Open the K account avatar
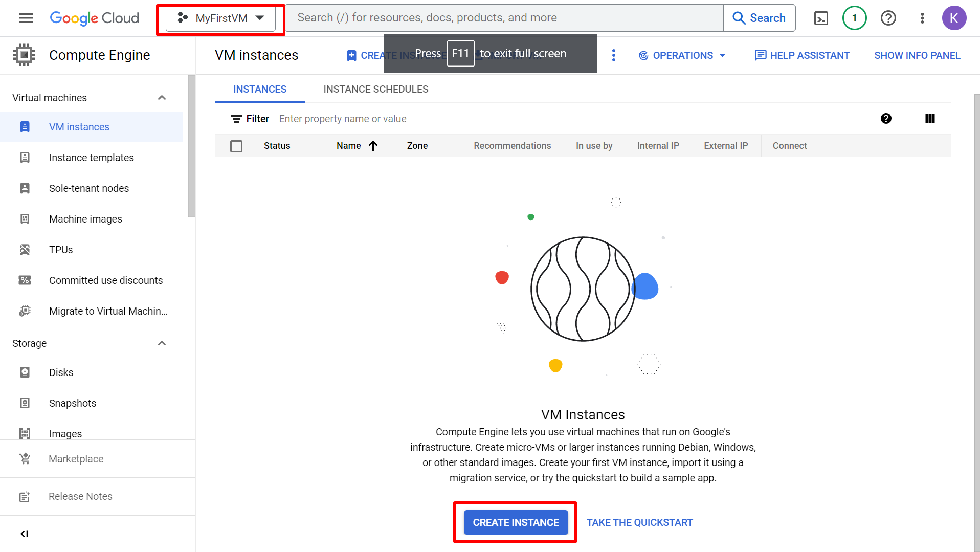 (x=954, y=18)
